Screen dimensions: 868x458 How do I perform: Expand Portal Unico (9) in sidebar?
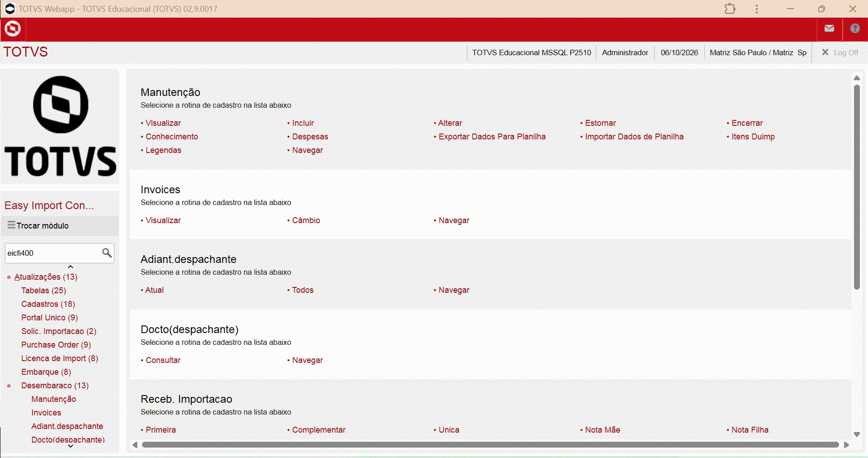pyautogui.click(x=49, y=318)
